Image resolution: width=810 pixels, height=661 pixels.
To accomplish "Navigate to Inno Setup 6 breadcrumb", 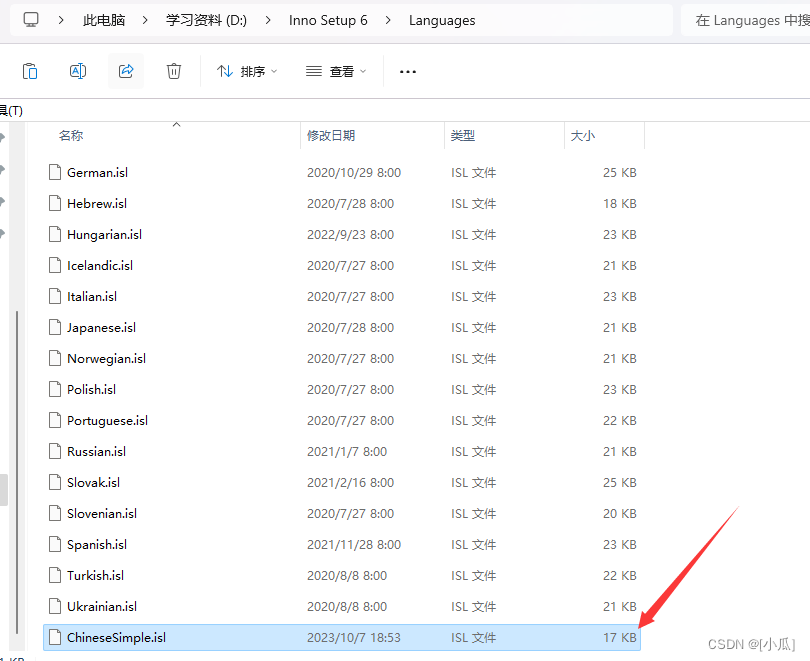I will tap(328, 20).
